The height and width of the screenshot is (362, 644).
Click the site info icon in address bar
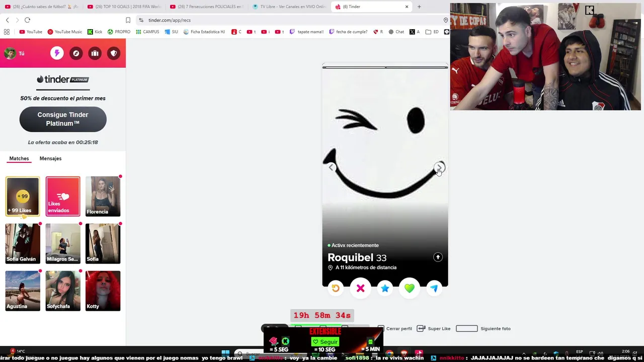(x=141, y=20)
